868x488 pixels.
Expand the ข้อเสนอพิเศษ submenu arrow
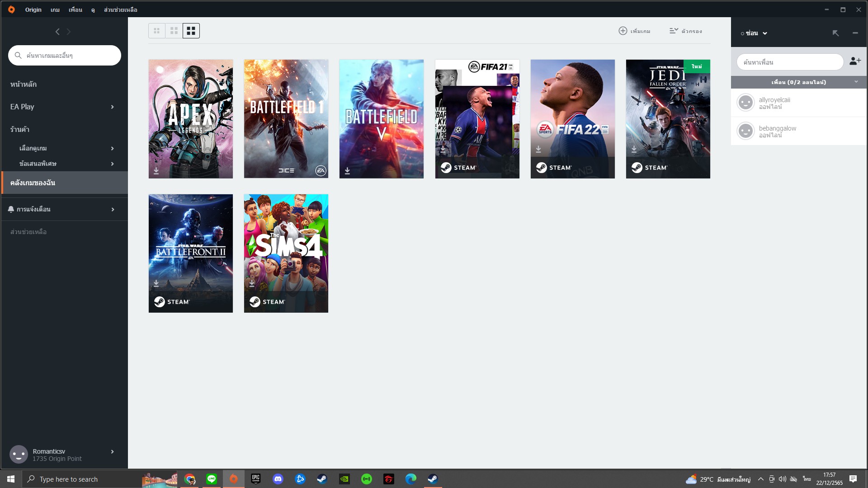(112, 164)
